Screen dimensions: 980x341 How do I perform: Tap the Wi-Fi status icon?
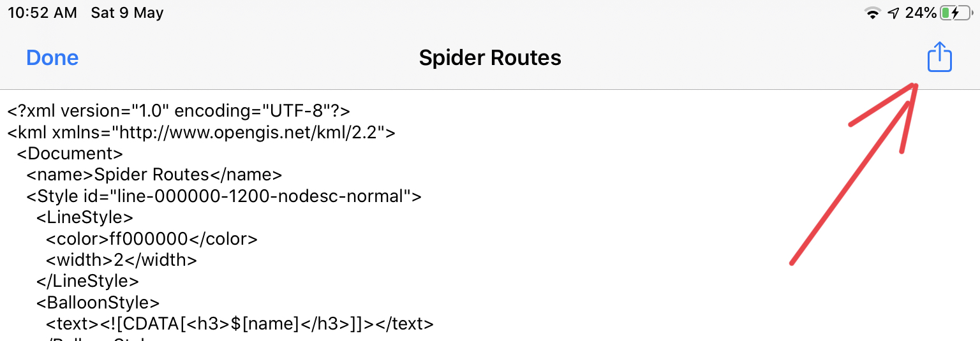coord(872,13)
